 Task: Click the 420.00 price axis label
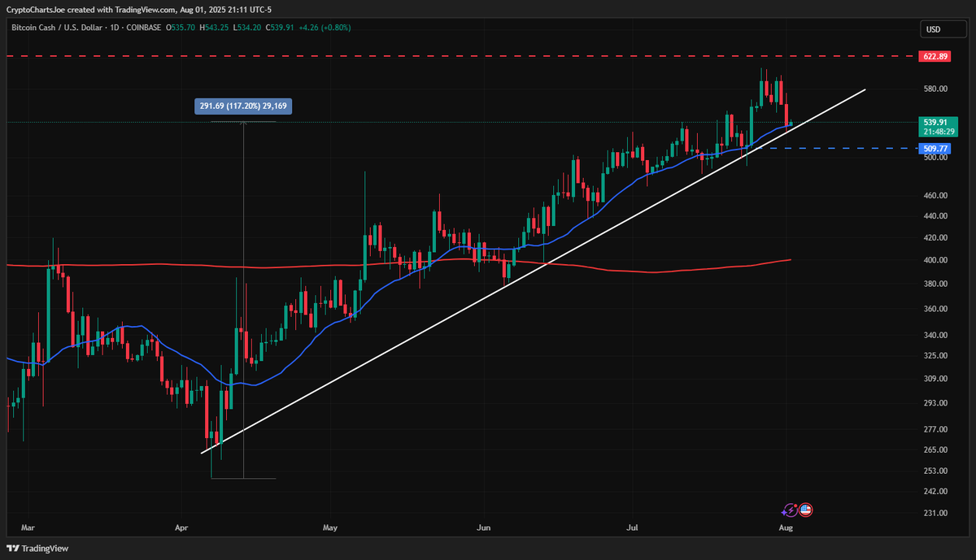[935, 238]
